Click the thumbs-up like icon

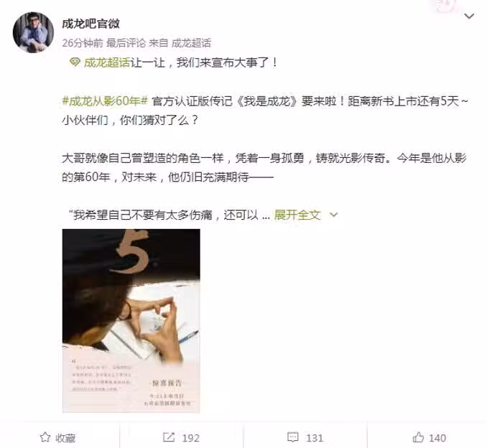pos(418,437)
